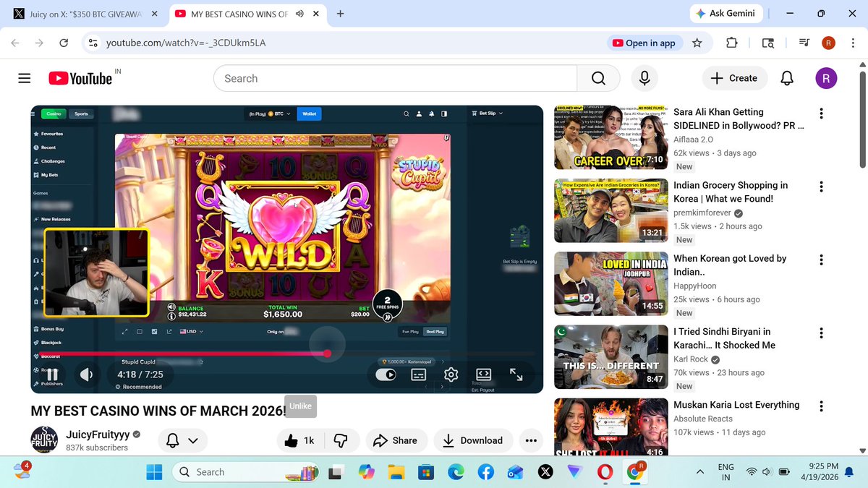Open more actions below the video

pos(531,440)
